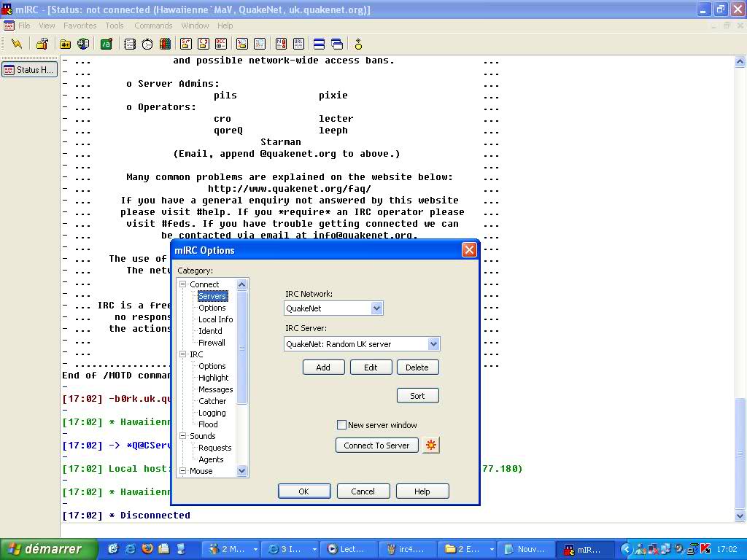Screen dimensions: 747x560
Task: Open the Channels list globe icon
Action: point(83,44)
